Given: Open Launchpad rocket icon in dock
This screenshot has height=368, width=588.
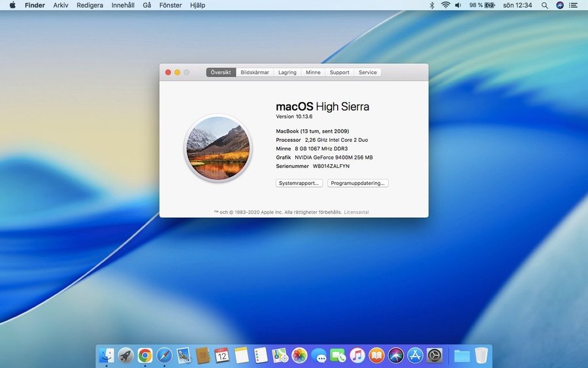Looking at the screenshot, I should coord(125,356).
